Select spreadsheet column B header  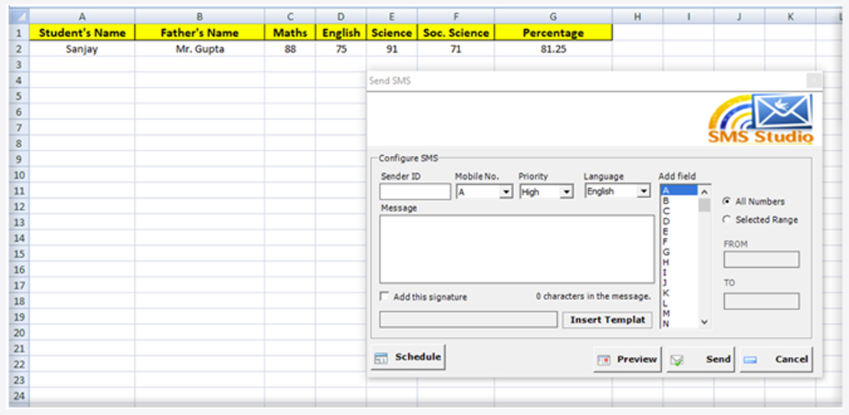(x=200, y=17)
